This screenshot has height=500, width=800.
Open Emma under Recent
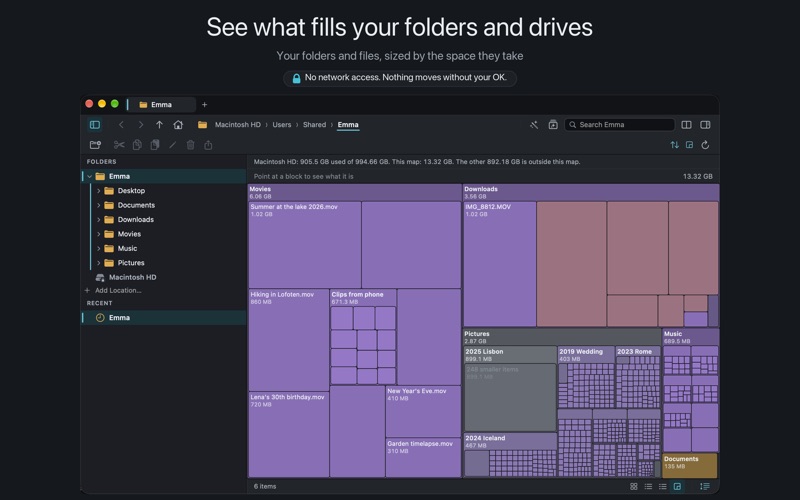164,318
